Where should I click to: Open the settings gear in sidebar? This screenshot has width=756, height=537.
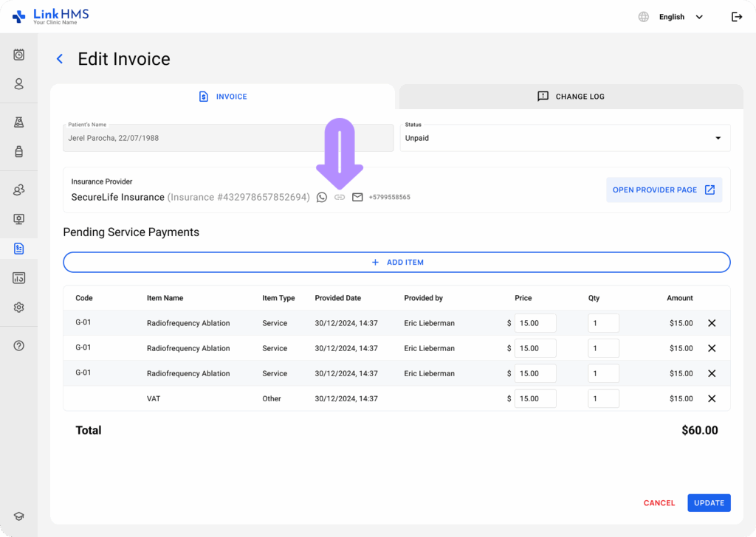pos(19,308)
